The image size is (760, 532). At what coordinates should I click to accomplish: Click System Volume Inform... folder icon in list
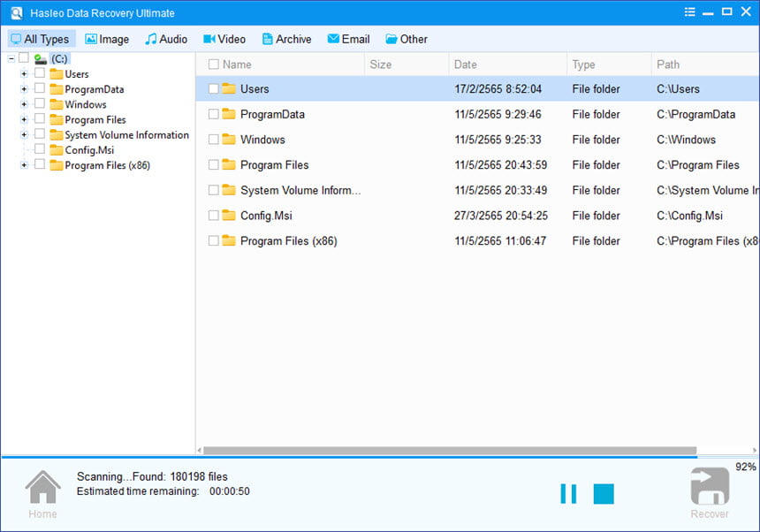click(229, 190)
